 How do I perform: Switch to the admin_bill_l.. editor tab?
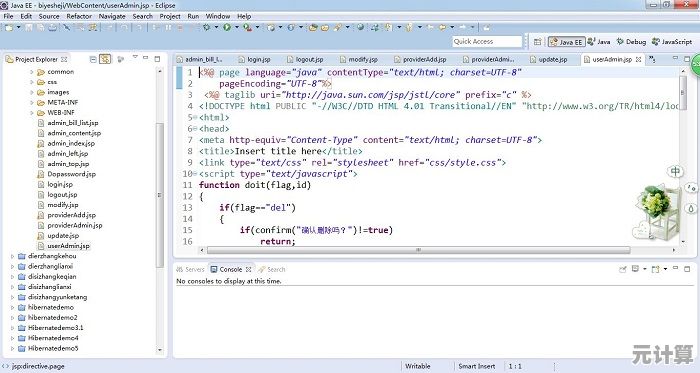(x=200, y=59)
